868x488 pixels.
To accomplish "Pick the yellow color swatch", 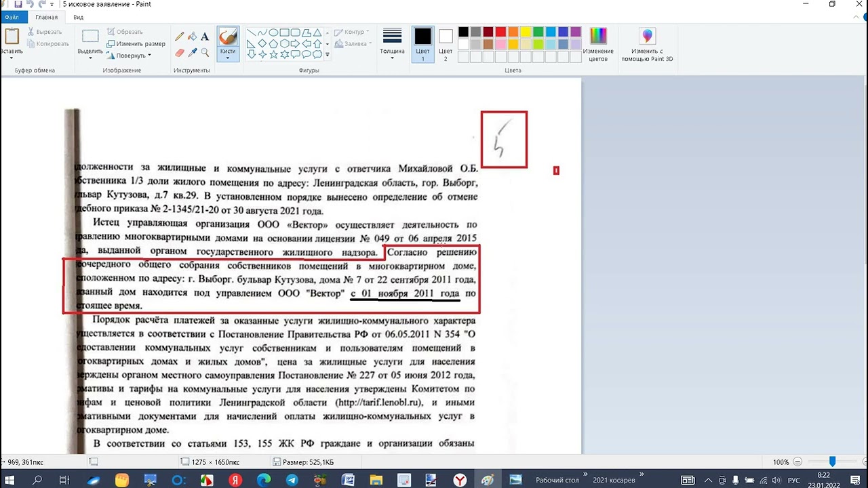I will tap(526, 32).
